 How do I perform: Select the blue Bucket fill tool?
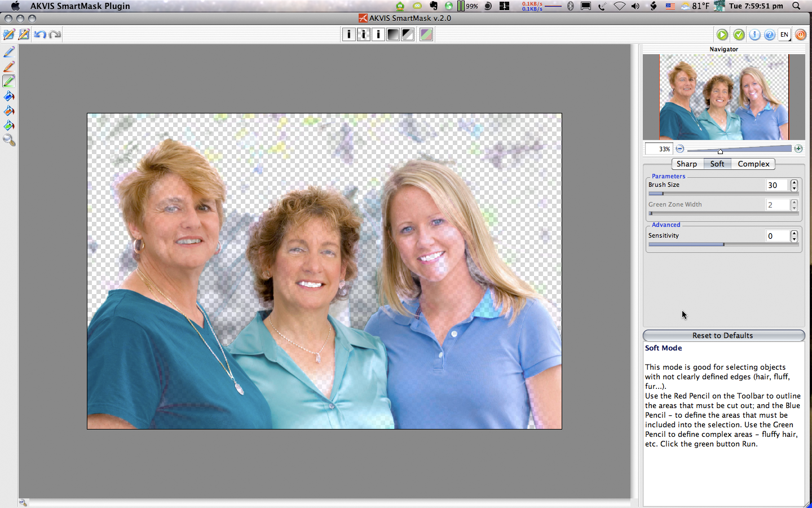point(9,96)
